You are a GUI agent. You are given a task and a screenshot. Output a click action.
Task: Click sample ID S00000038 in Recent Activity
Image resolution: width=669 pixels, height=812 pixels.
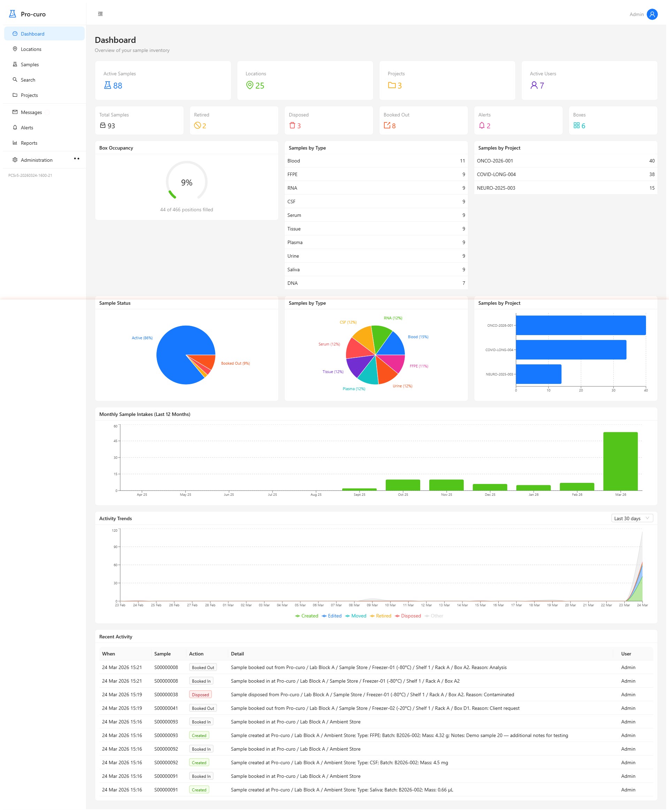coord(166,695)
